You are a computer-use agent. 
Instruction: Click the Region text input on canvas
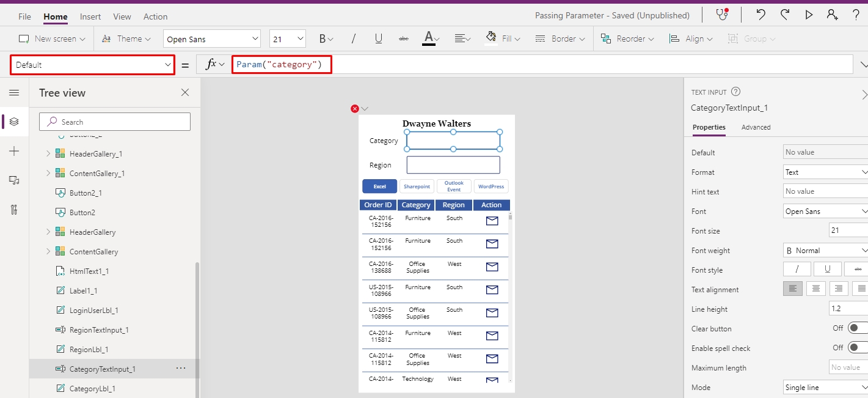[453, 165]
